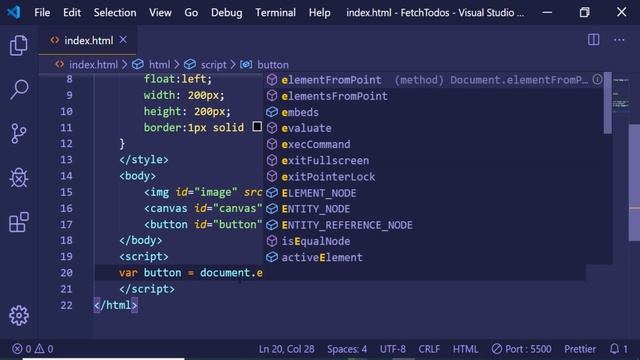
Task: Open the File menu
Action: click(x=42, y=13)
